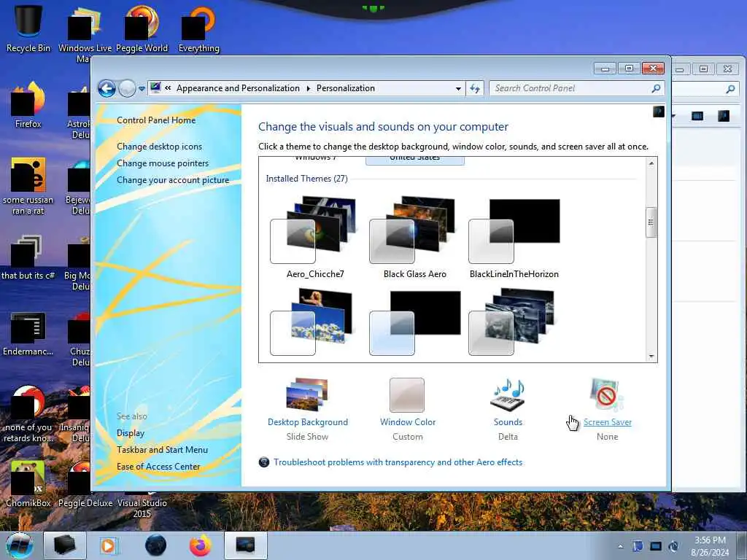The height and width of the screenshot is (560, 747).
Task: Open the Window Color swatch
Action: [407, 394]
